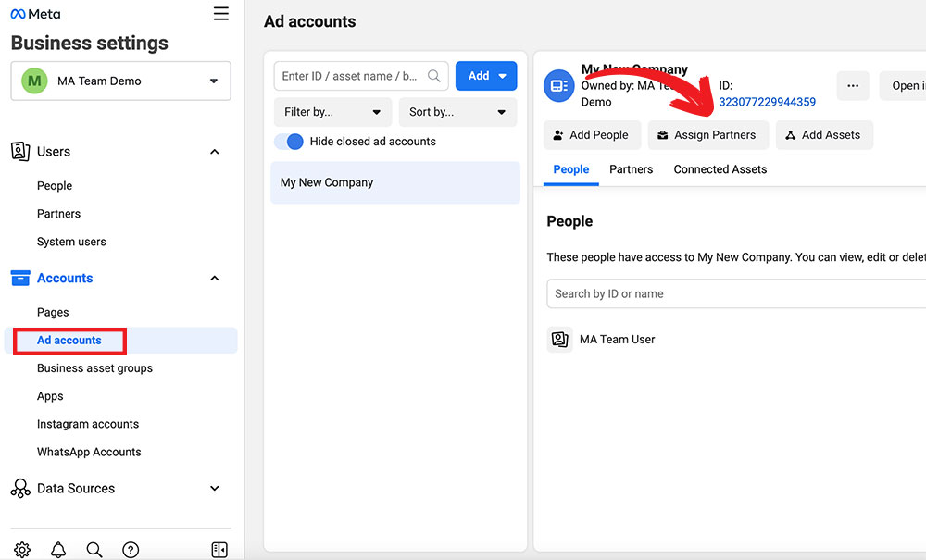926x560 pixels.
Task: Open the Filter by dropdown
Action: point(332,112)
